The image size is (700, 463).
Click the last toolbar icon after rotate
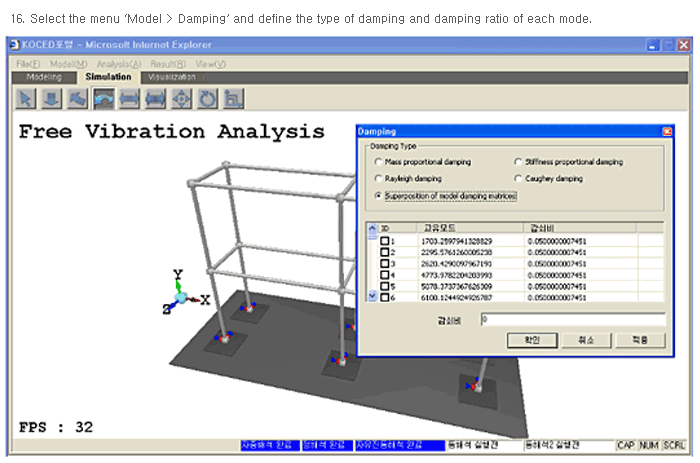[234, 98]
